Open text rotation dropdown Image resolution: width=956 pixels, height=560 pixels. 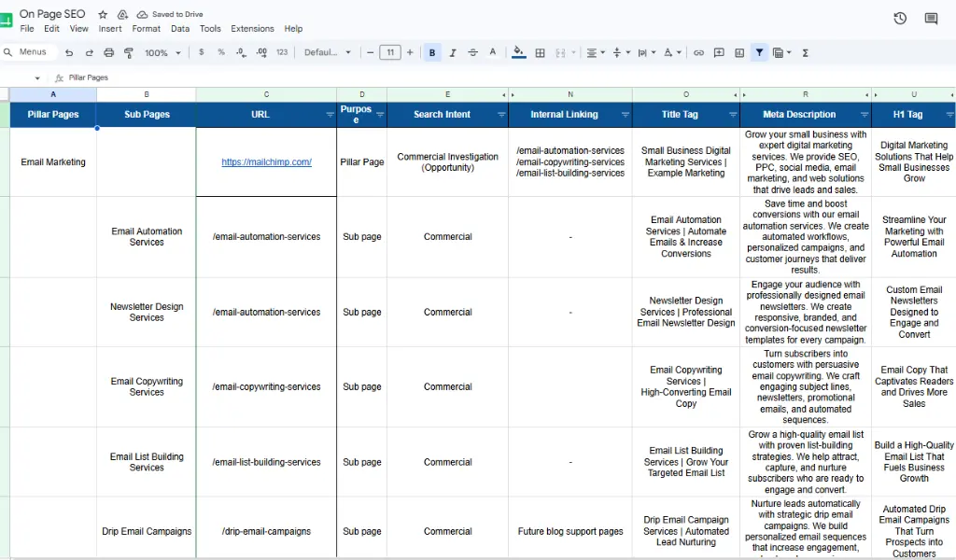[672, 53]
